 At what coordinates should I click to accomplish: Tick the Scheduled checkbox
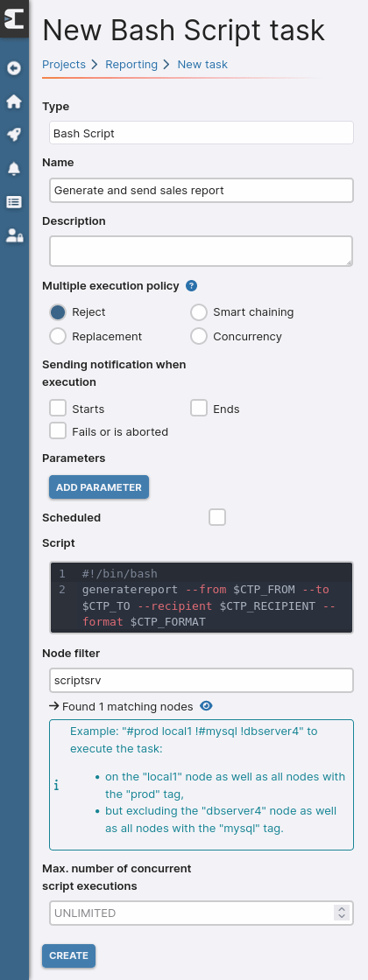pyautogui.click(x=217, y=517)
